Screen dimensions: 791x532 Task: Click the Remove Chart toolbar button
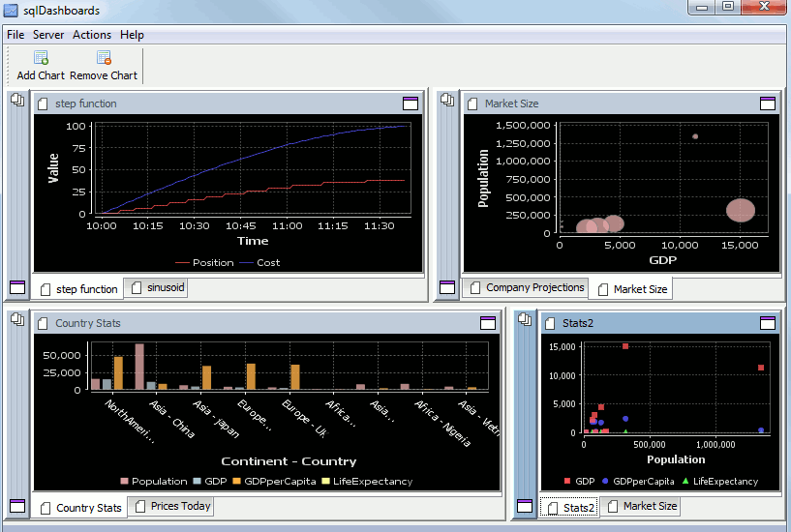click(104, 66)
